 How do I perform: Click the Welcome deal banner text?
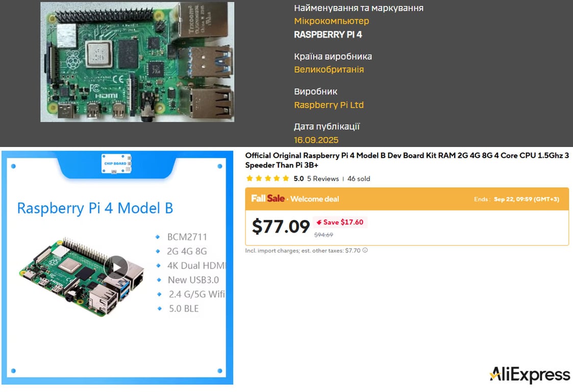coord(314,199)
